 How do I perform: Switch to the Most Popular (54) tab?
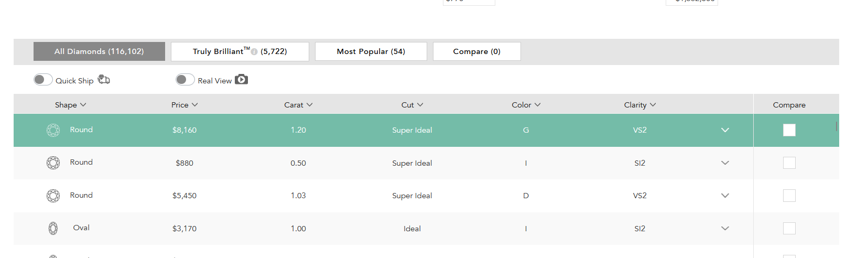click(x=371, y=51)
